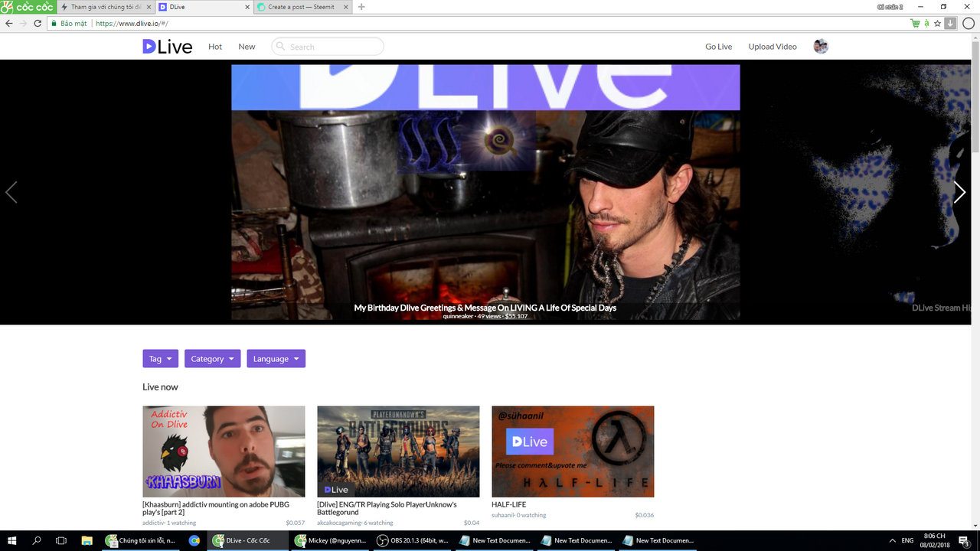
Task: Open the New streams page
Action: pyautogui.click(x=247, y=47)
